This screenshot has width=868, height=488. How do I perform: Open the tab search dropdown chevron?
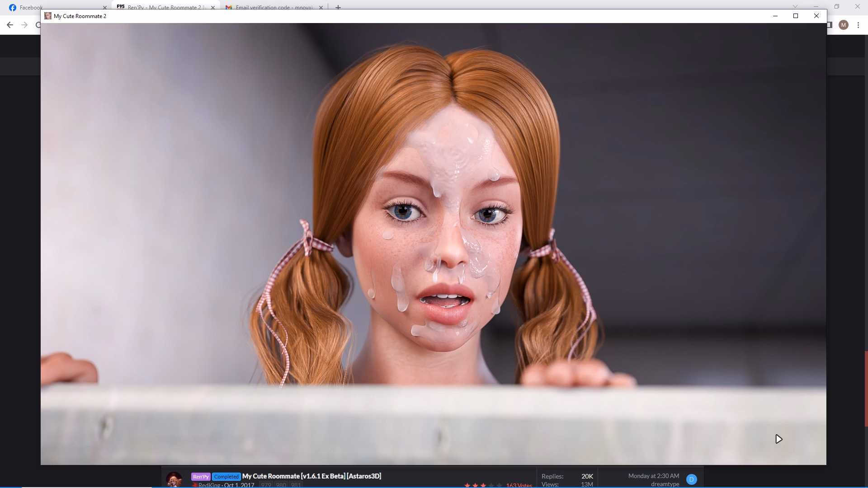795,6
